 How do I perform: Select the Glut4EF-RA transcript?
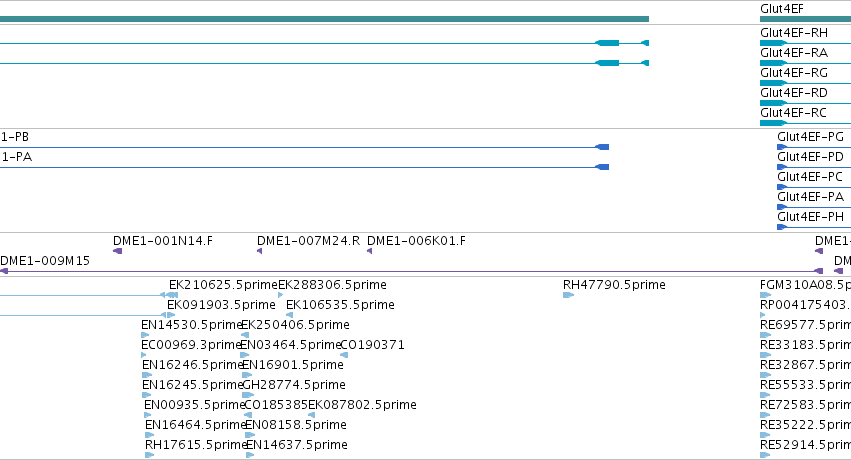pos(805,63)
